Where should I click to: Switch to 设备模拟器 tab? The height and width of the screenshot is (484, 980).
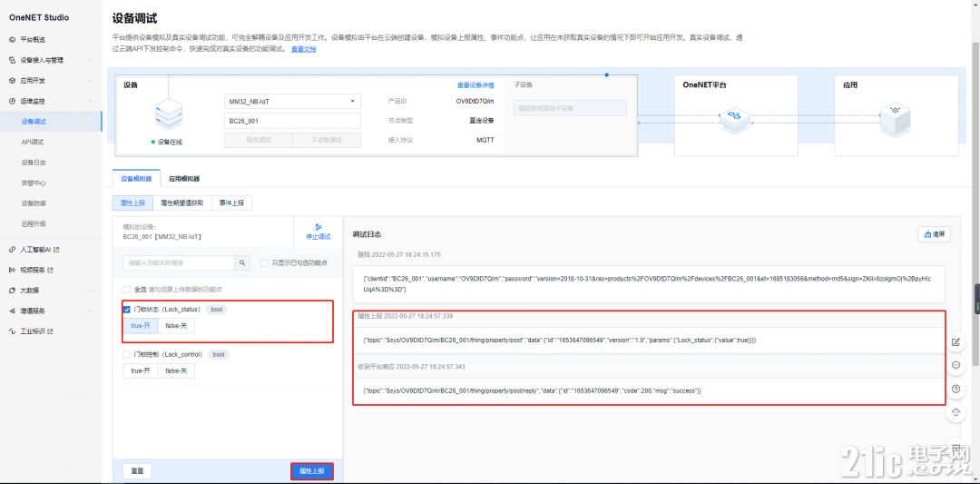pos(136,178)
